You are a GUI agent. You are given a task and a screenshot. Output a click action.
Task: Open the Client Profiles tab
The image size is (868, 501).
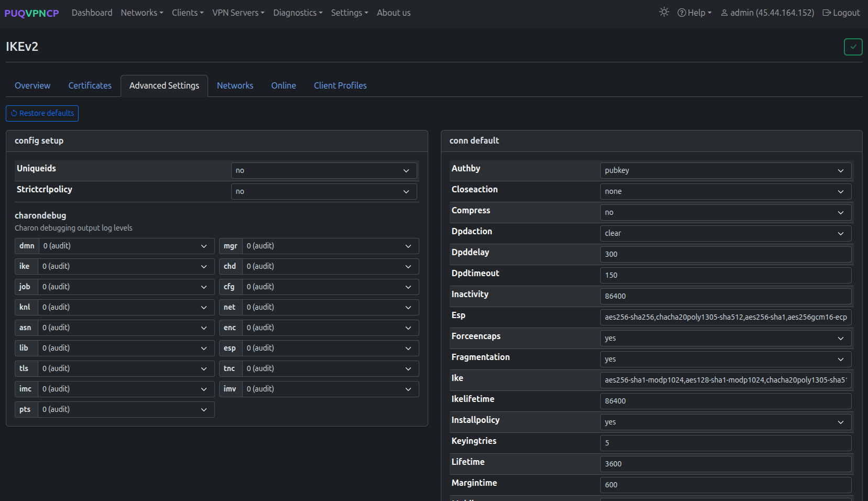tap(340, 85)
